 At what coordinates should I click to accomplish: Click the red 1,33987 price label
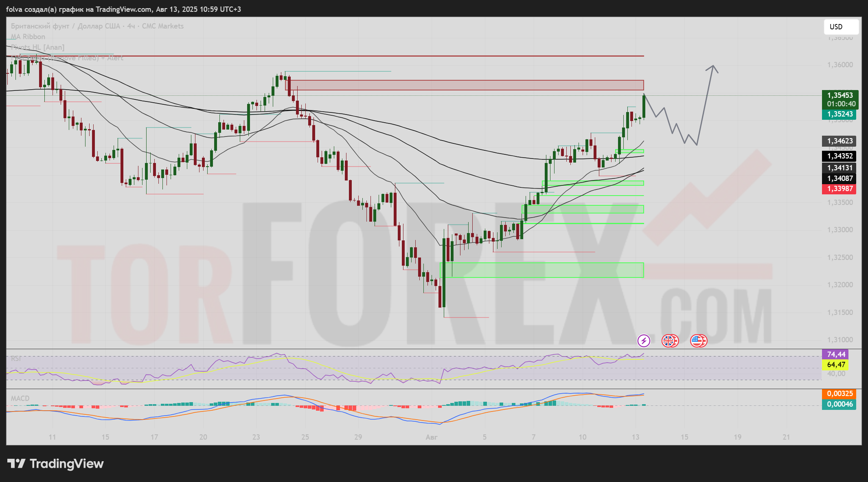839,189
